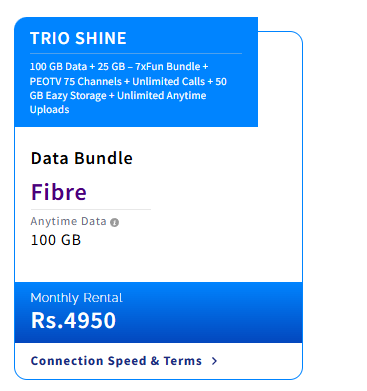Expand Connection Speed & Terms chevron arrow

(x=215, y=361)
